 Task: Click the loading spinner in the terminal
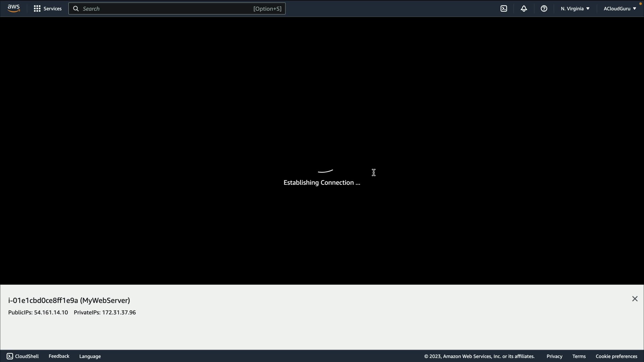coord(325,171)
